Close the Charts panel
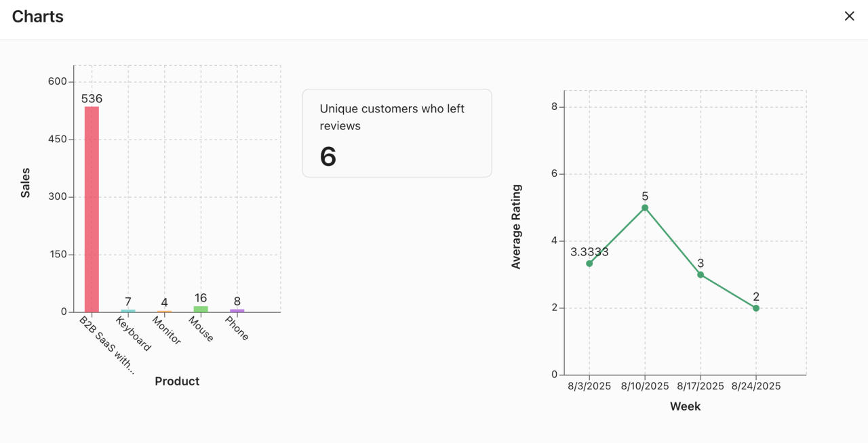 (x=850, y=16)
